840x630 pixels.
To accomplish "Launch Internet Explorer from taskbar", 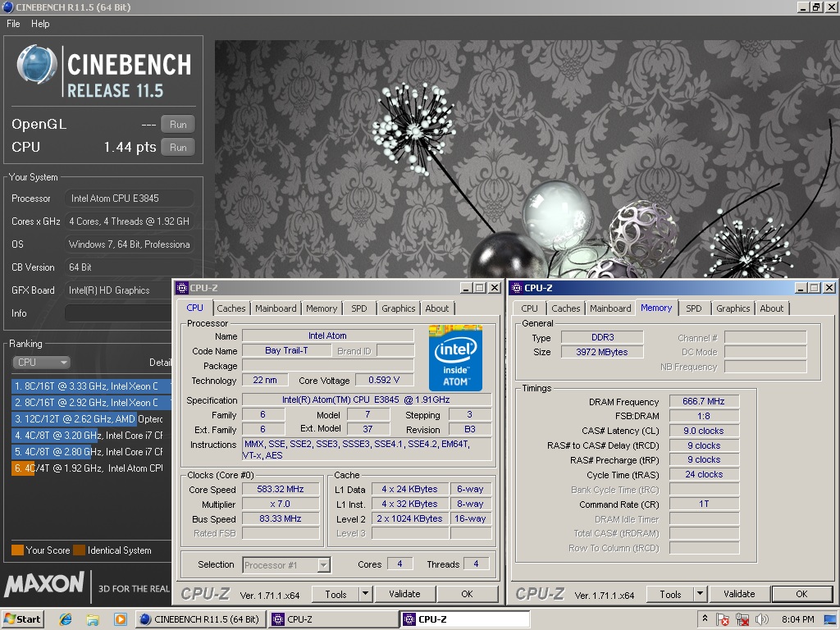I will point(66,620).
